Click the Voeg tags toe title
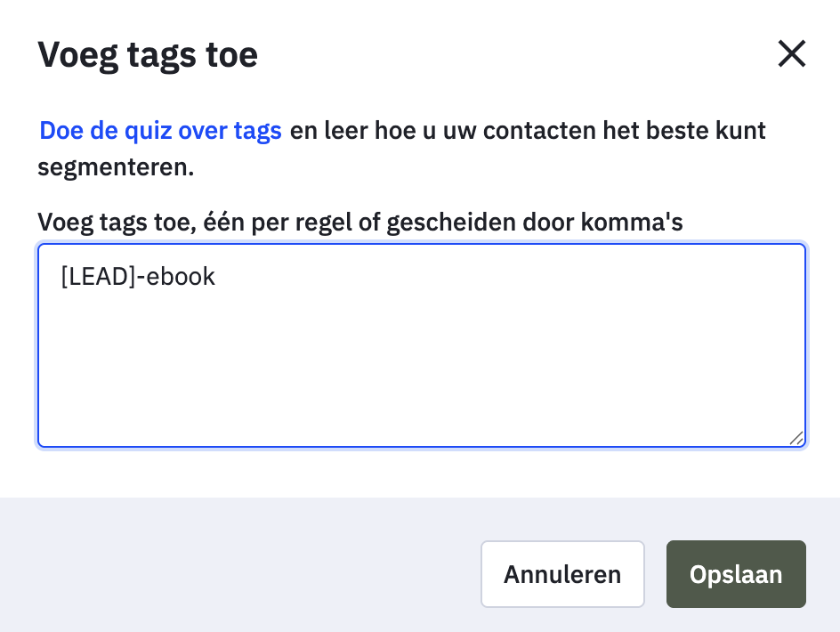Image resolution: width=840 pixels, height=632 pixels. (x=148, y=54)
